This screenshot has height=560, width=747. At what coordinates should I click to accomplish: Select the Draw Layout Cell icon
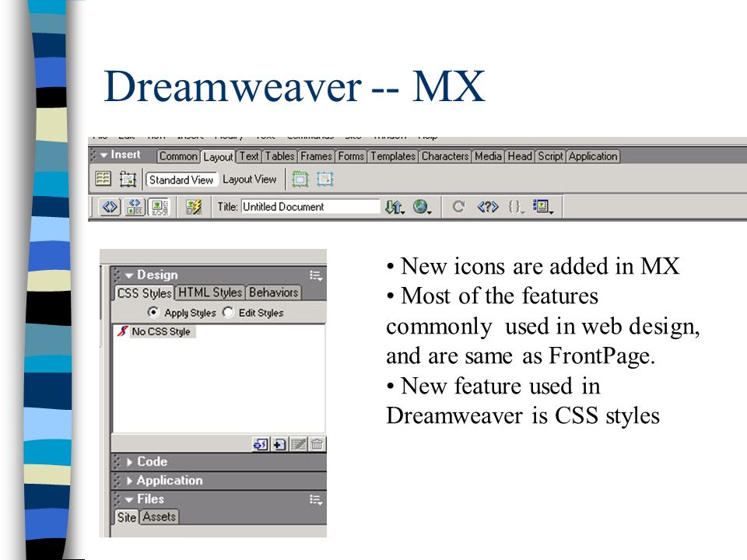pyautogui.click(x=325, y=179)
